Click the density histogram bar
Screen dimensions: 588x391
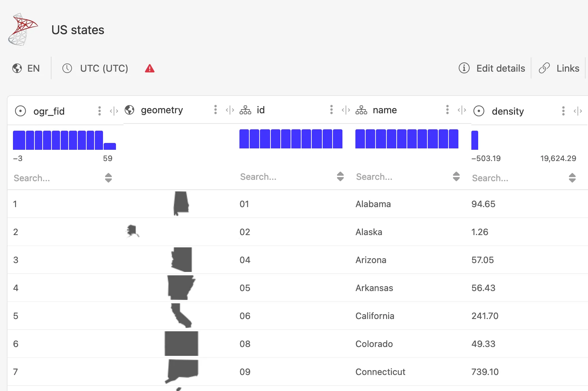click(x=475, y=140)
